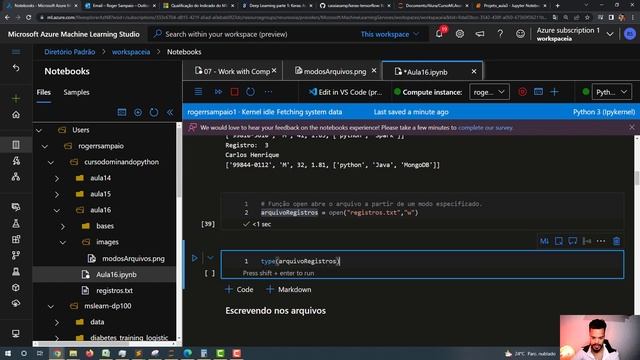Click the back arrow in sidebar

16,68
